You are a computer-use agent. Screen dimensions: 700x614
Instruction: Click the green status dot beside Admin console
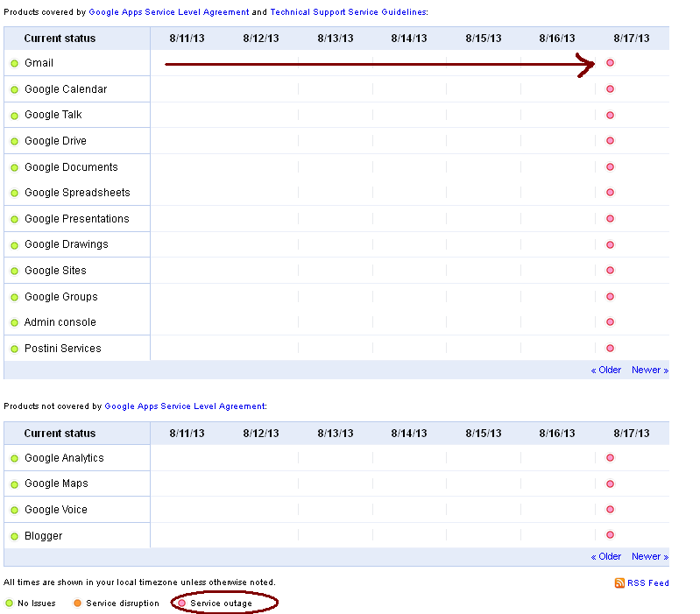14,322
